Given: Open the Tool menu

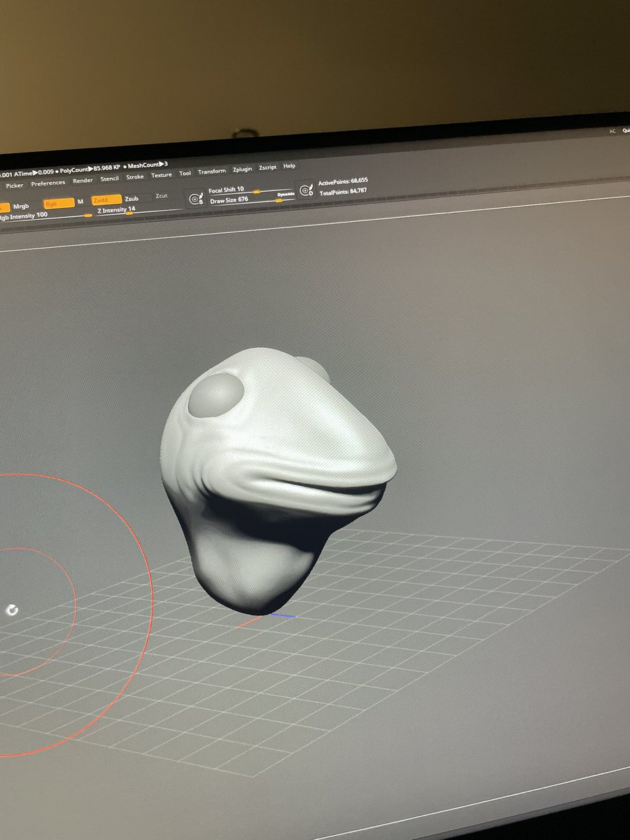Looking at the screenshot, I should point(185,174).
